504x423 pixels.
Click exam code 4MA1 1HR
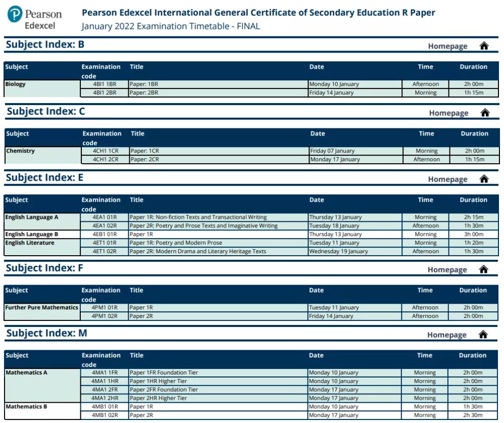coord(105,381)
